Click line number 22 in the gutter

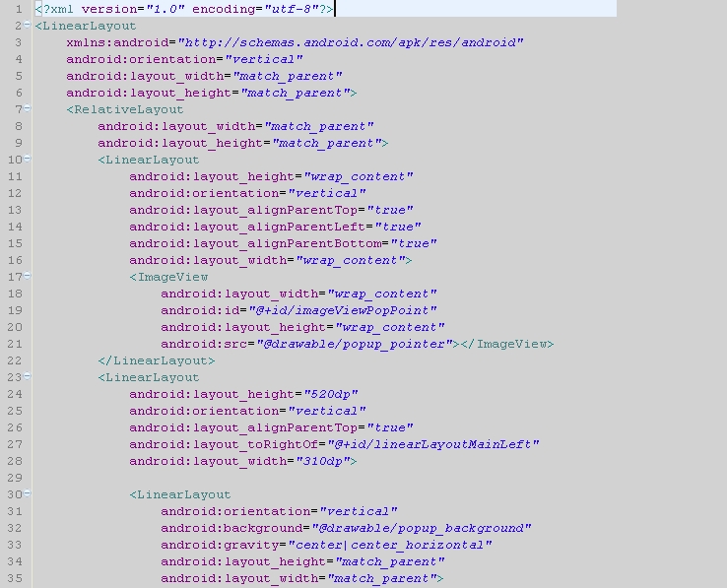tap(14, 360)
